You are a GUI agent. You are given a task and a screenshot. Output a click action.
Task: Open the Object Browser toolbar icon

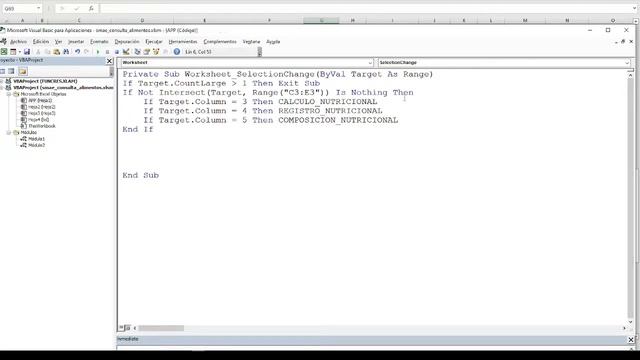[x=156, y=52]
